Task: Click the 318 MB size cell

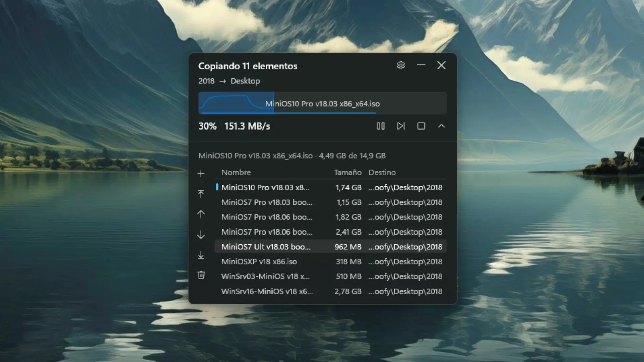Action: [348, 262]
